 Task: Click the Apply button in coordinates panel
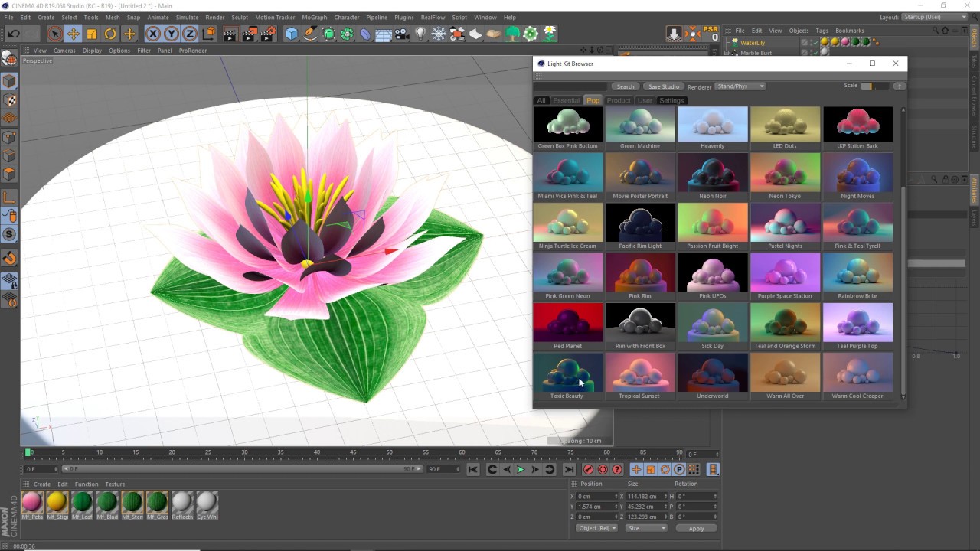[696, 528]
